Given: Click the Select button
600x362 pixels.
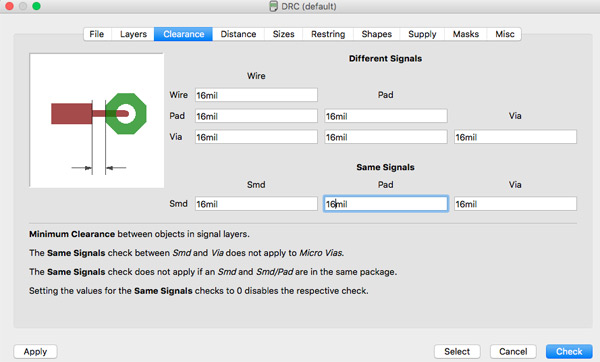Looking at the screenshot, I should (x=457, y=351).
